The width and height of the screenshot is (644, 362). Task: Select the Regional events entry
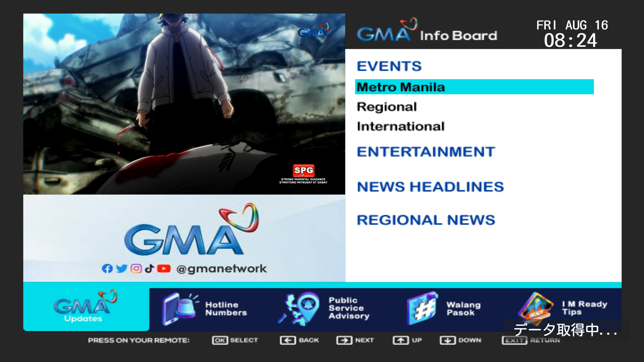[387, 107]
